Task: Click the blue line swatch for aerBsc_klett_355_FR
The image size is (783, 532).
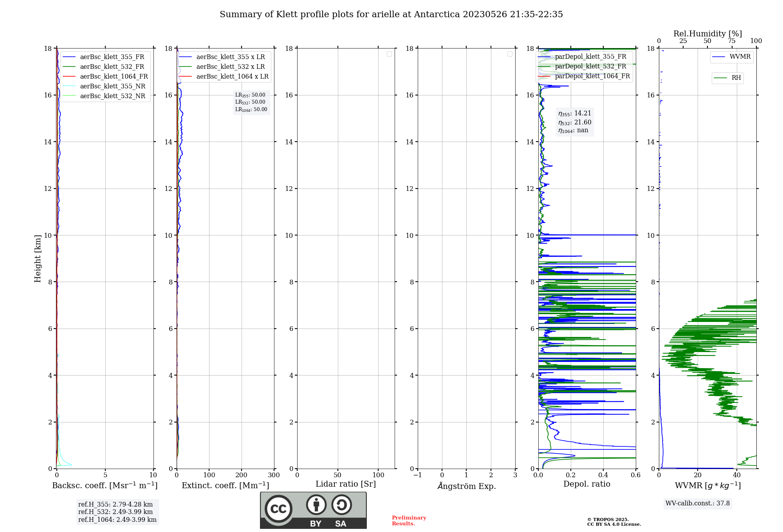Action: (x=69, y=57)
